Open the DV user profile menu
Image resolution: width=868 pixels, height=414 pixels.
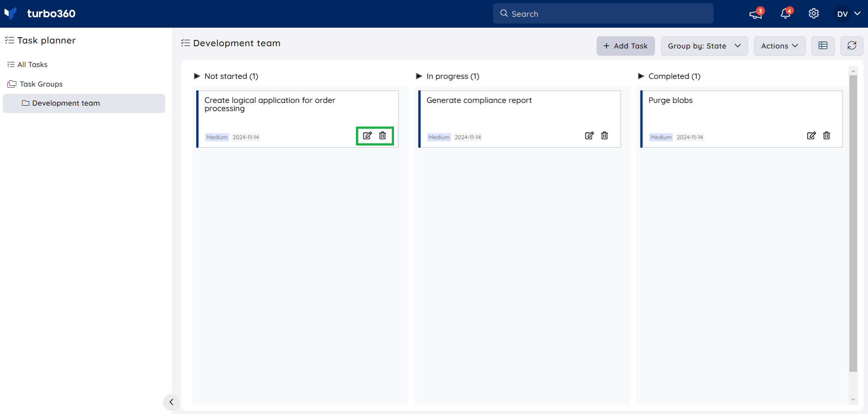(x=848, y=14)
